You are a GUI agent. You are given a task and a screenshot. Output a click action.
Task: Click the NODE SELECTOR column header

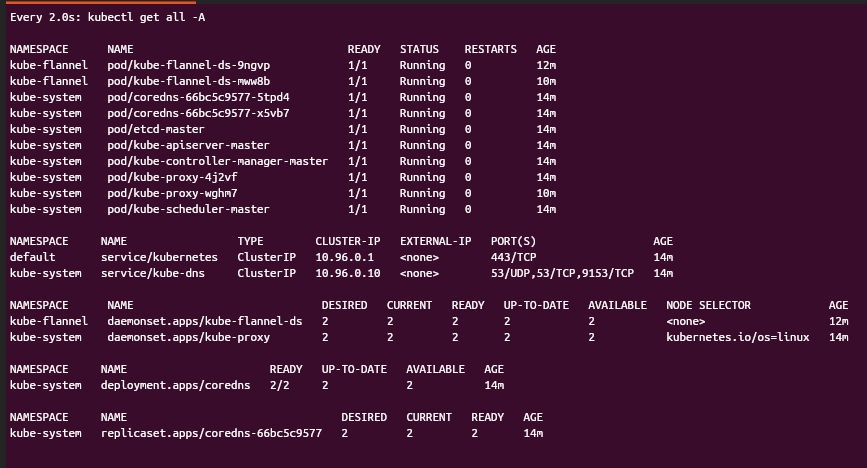(x=708, y=305)
